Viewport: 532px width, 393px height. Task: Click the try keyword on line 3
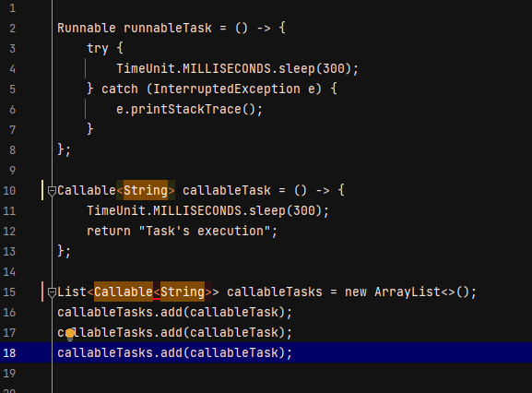coord(98,48)
